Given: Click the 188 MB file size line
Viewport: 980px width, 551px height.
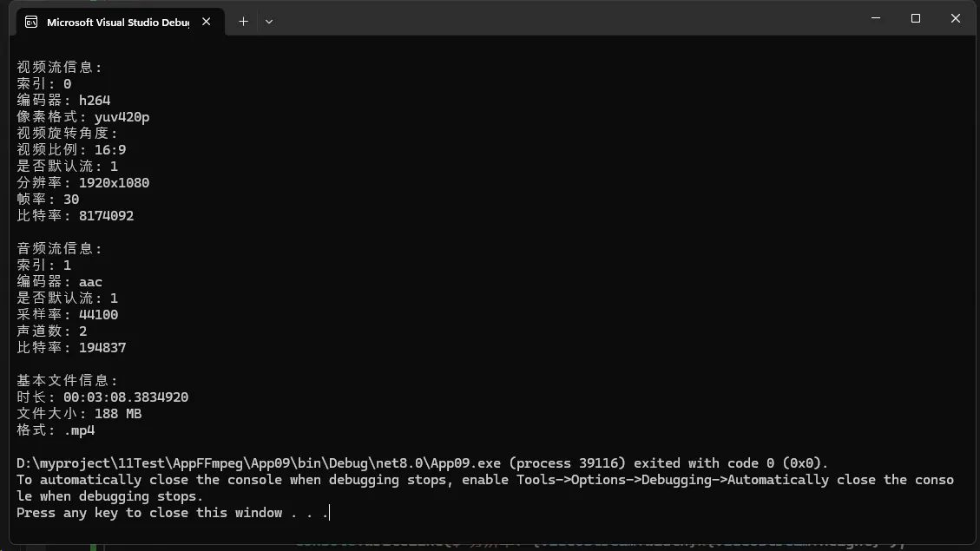Looking at the screenshot, I should pyautogui.click(x=79, y=414).
